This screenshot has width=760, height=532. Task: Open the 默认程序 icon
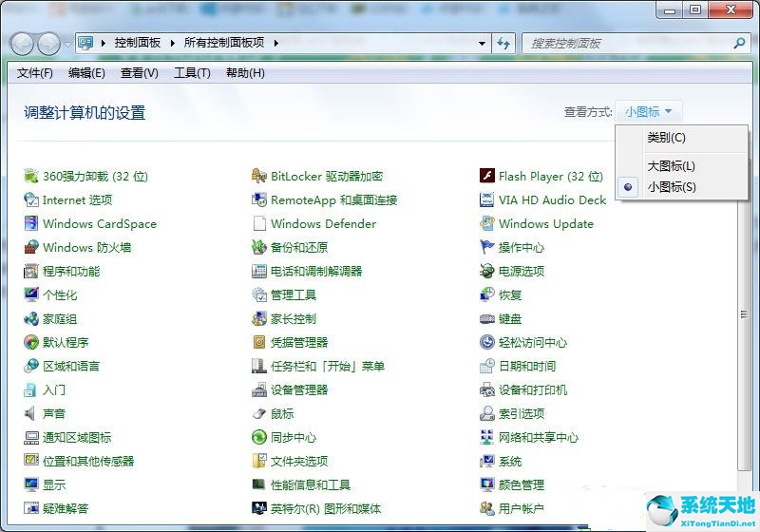click(x=31, y=342)
